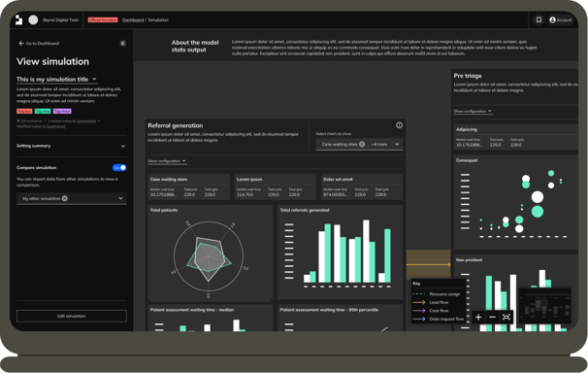Click the About the model stats output heading
Screen dimensions: 588x373
pos(195,47)
